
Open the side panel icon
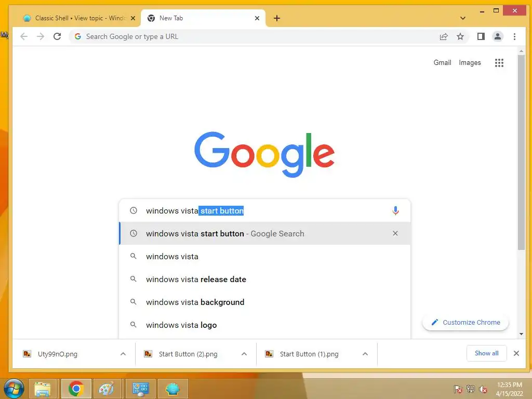[481, 36]
